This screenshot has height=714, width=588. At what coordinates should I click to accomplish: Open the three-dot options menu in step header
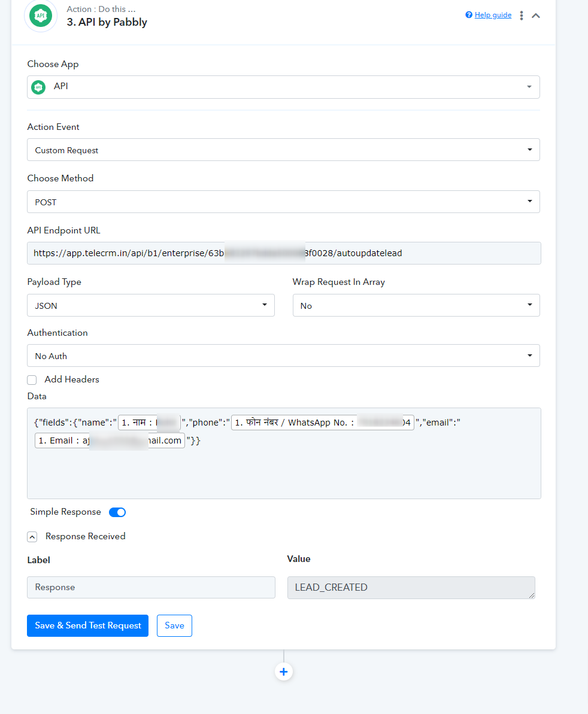click(522, 16)
